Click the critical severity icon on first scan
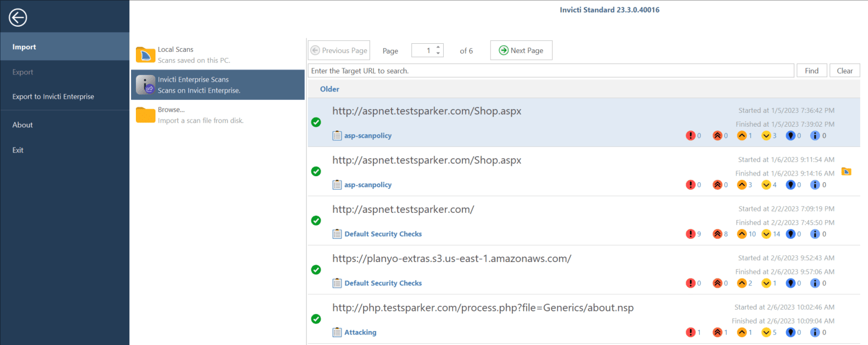This screenshot has height=345, width=868. (691, 135)
